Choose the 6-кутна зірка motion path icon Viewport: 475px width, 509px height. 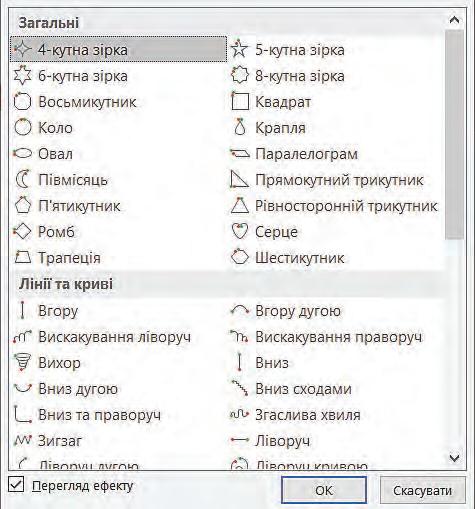22,75
